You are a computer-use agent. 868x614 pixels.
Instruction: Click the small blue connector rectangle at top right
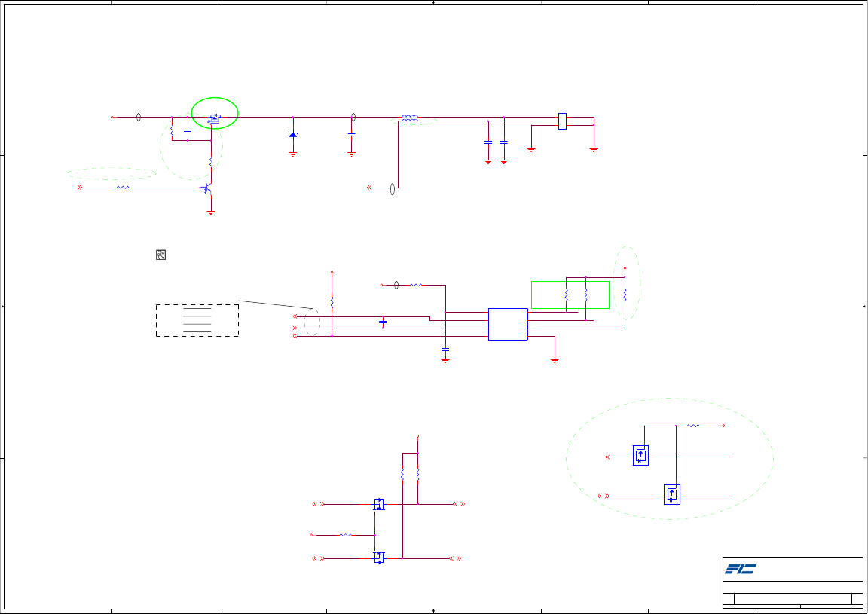click(562, 121)
